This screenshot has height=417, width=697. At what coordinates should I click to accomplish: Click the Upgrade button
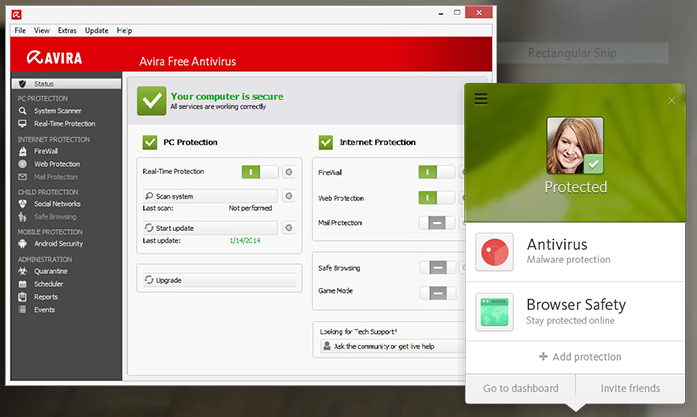(x=220, y=280)
